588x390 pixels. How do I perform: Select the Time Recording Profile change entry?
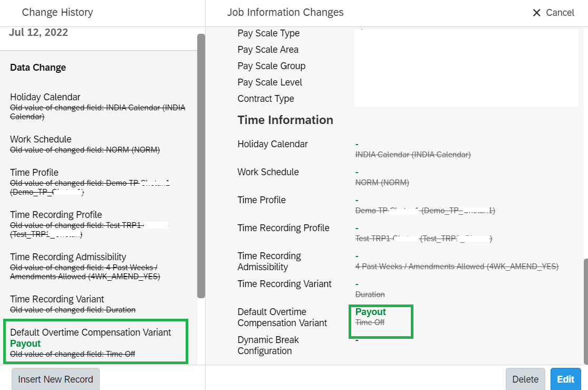coord(89,224)
